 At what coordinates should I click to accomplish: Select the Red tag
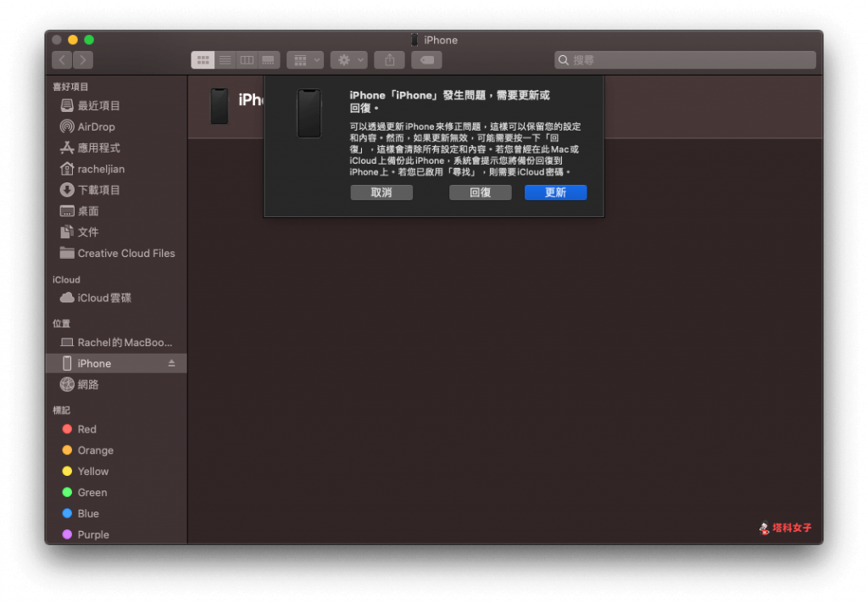pyautogui.click(x=116, y=429)
